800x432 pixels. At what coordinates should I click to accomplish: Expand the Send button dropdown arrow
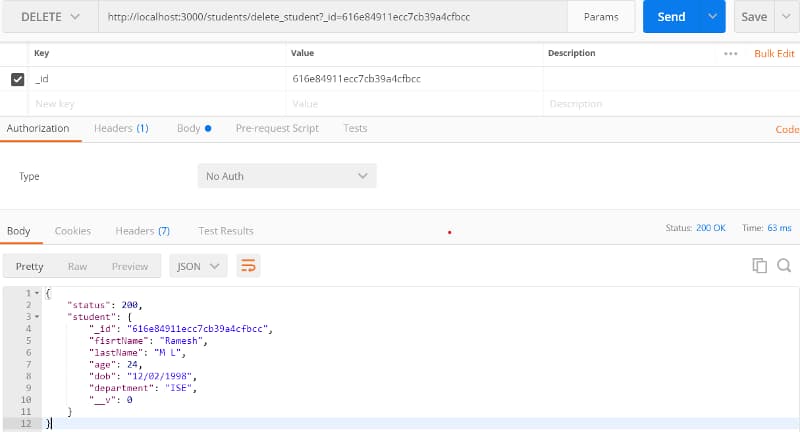click(x=712, y=17)
